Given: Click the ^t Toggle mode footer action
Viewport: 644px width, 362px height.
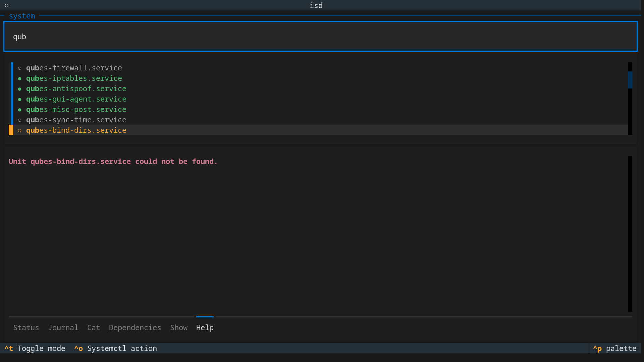Looking at the screenshot, I should click(x=35, y=348).
